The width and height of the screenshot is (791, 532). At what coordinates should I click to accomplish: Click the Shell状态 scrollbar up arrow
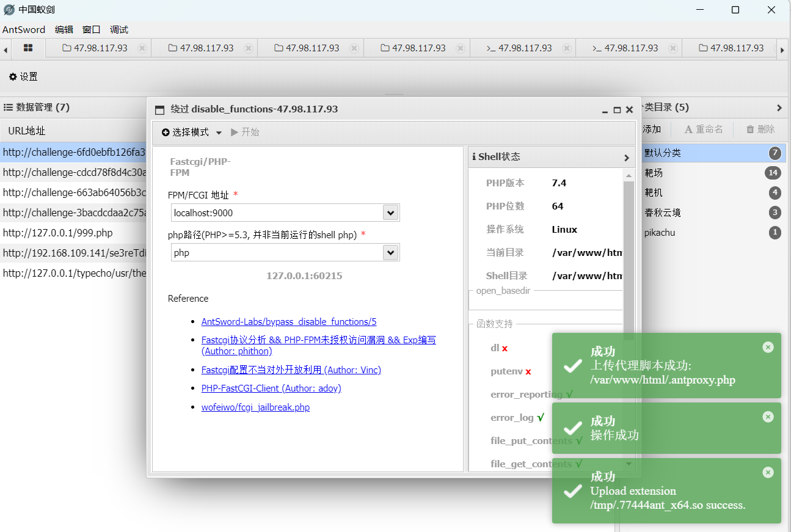coord(629,175)
